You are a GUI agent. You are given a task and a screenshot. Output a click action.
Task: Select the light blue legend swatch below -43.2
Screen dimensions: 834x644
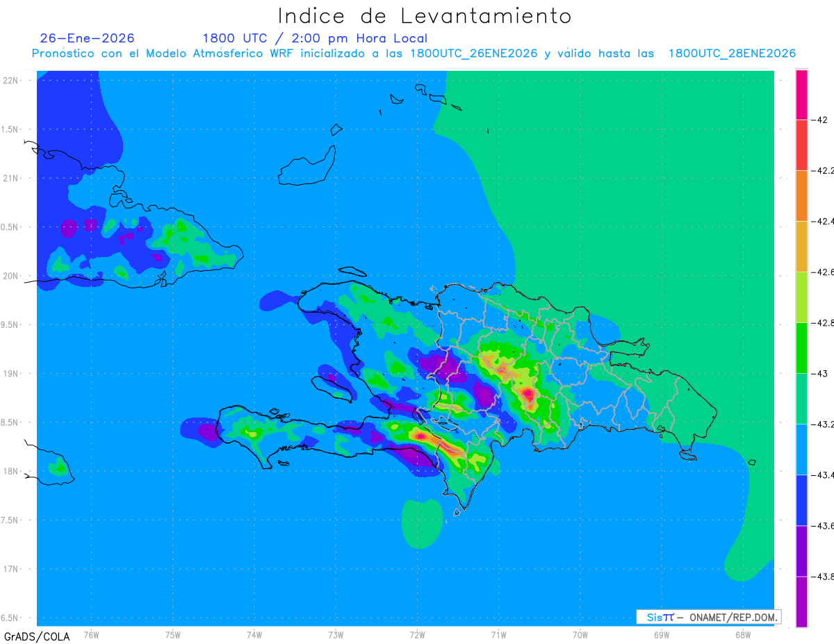(801, 449)
